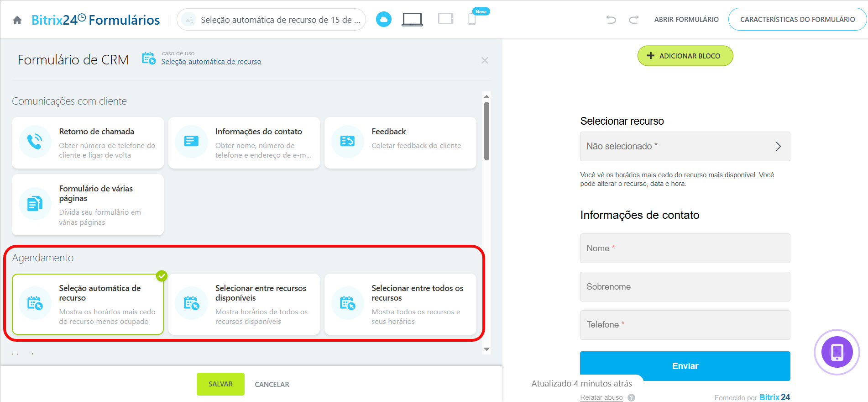The height and width of the screenshot is (402, 868).
Task: Choose Selecionar entre recursos disponíveis card
Action: 244,304
